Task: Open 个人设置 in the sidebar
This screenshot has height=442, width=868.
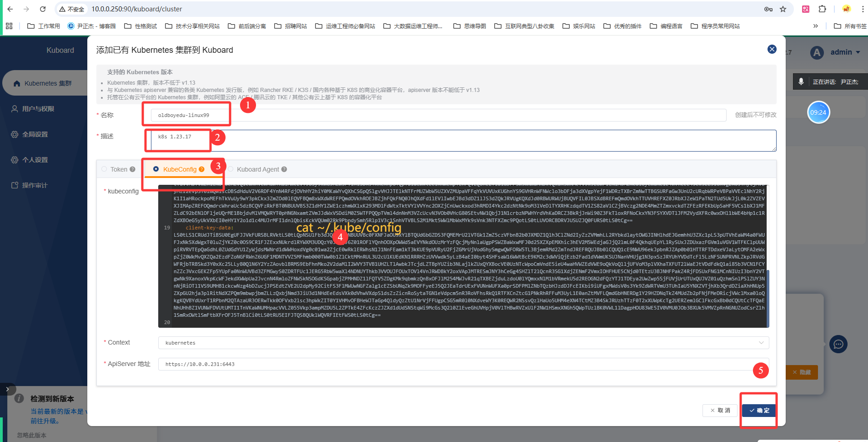Action: point(29,160)
